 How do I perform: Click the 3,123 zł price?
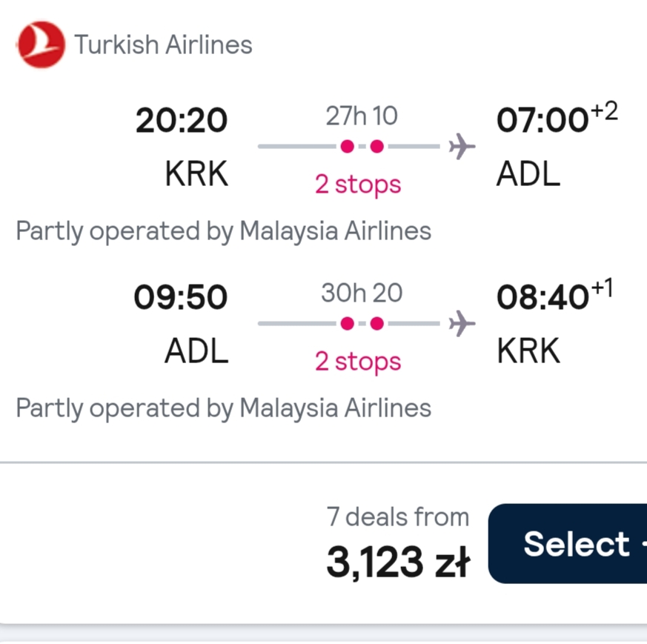[398, 562]
